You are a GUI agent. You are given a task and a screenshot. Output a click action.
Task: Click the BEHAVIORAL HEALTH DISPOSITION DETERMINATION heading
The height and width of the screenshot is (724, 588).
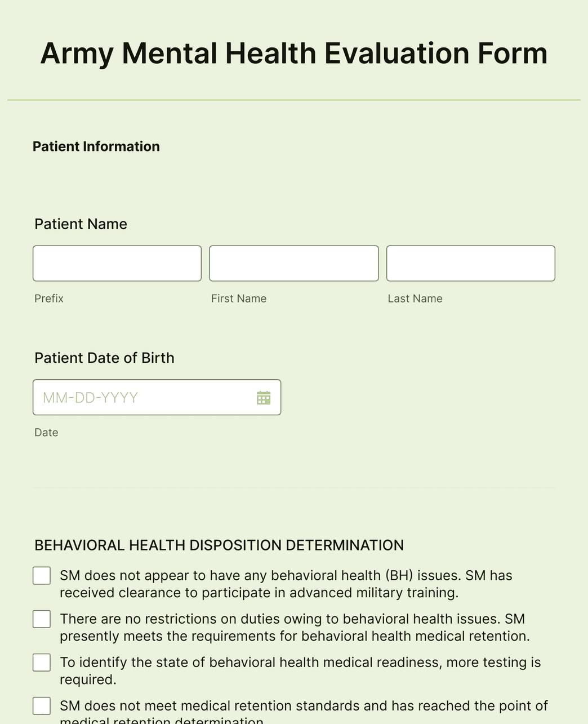click(x=219, y=545)
